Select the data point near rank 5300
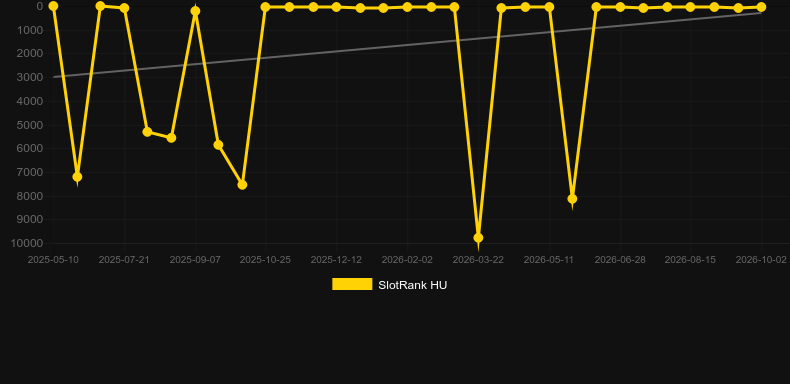This screenshot has width=790, height=384. point(148,132)
